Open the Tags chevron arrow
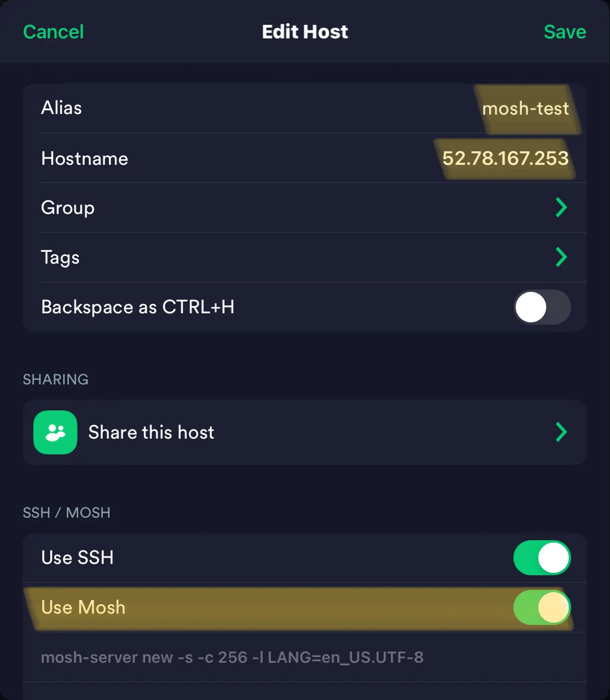This screenshot has width=610, height=700. (561, 257)
